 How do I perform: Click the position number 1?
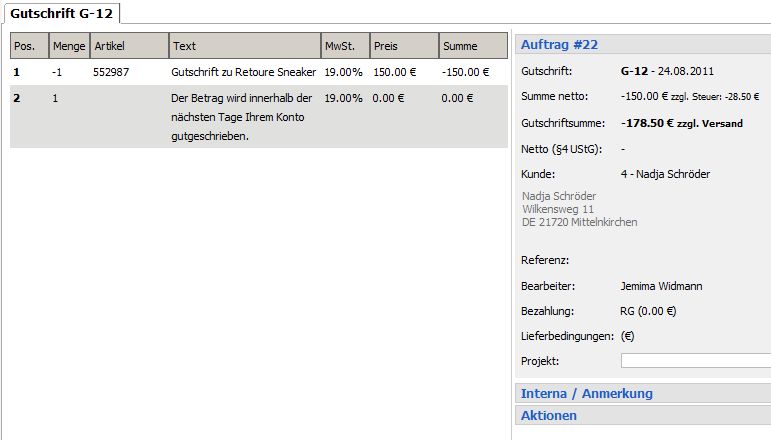tap(17, 72)
